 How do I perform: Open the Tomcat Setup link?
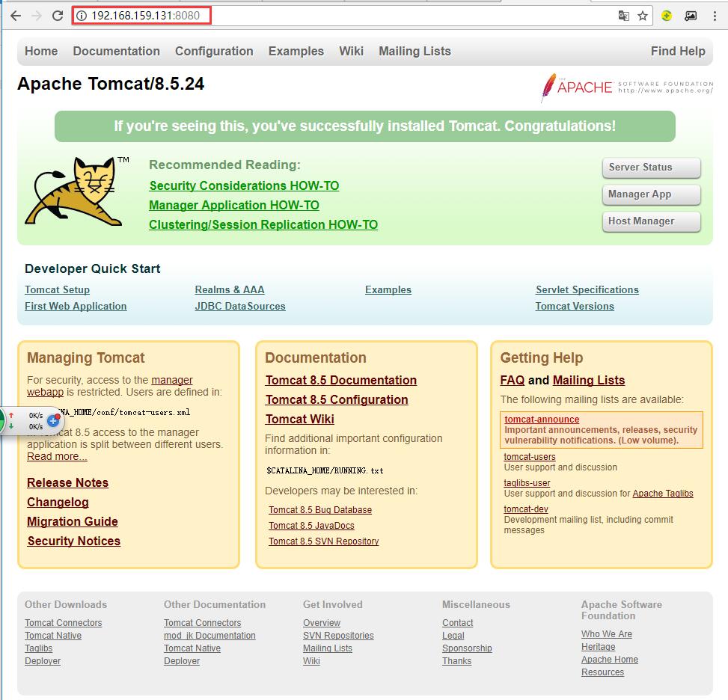click(x=57, y=289)
